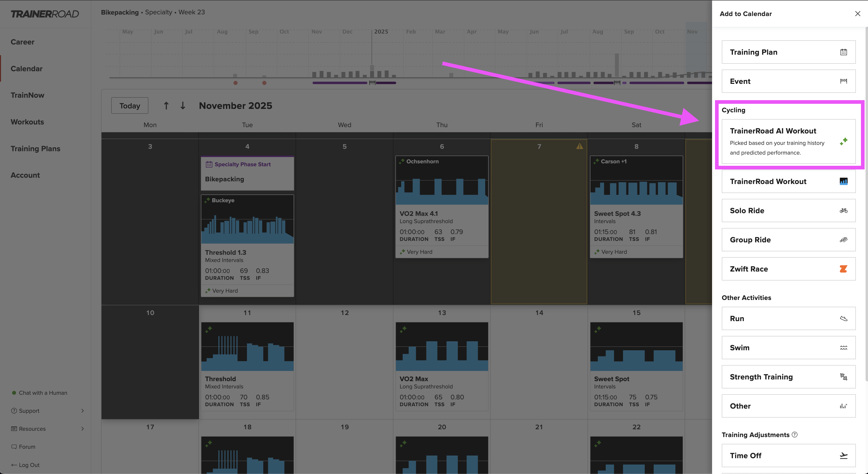Select TrainerRoad AI Workout option

[x=789, y=141]
